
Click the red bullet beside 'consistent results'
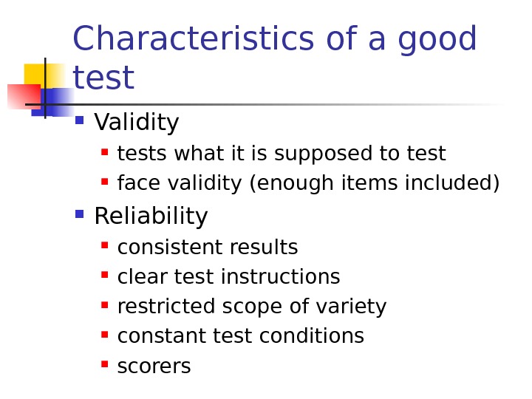[x=105, y=244]
